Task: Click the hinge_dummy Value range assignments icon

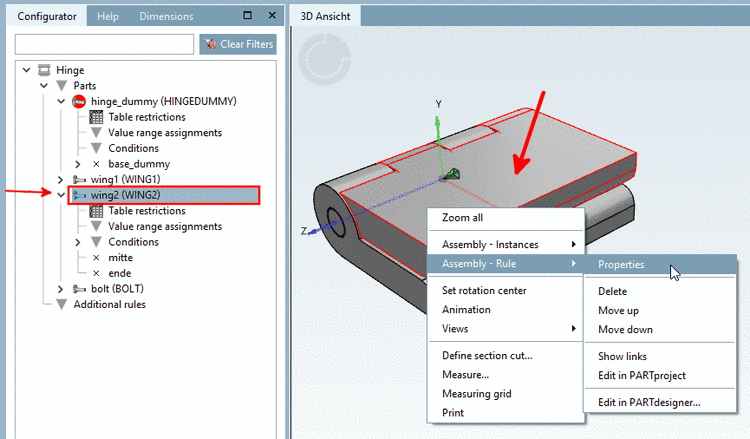Action: click(x=96, y=132)
